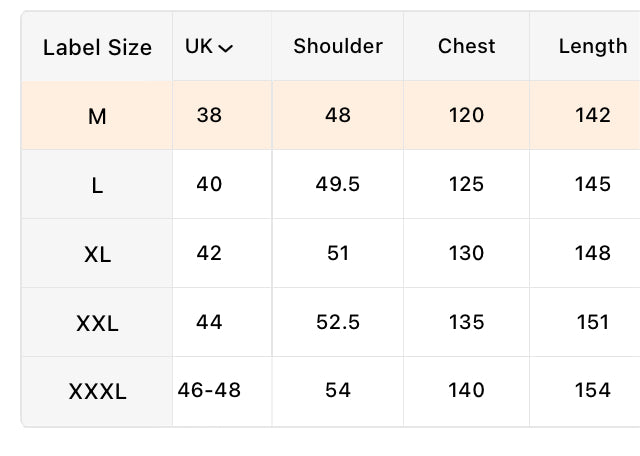This screenshot has height=456, width=640.
Task: Click length value 142 in highlighted row
Action: tap(593, 115)
